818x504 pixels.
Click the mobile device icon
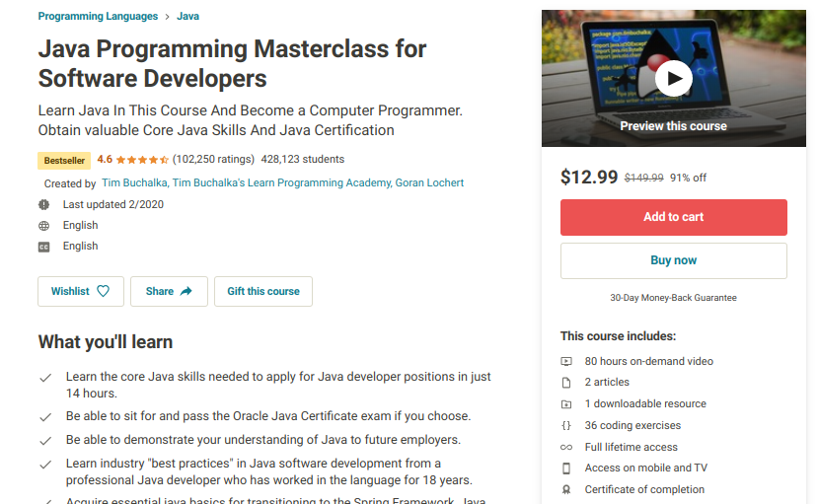566,468
